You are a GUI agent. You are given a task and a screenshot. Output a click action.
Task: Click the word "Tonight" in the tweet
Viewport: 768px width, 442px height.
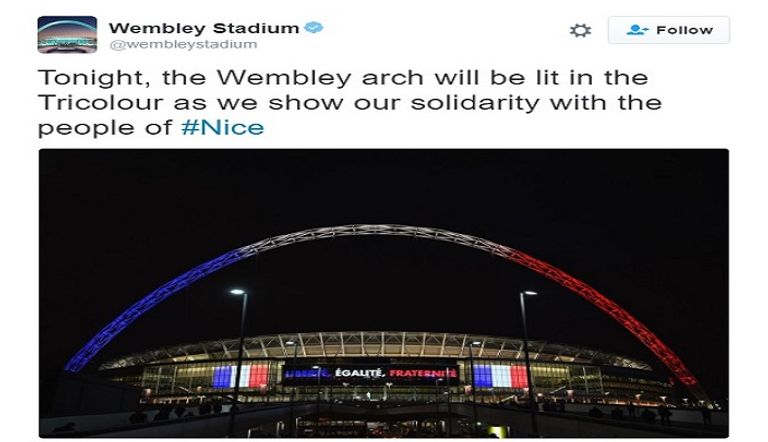[x=84, y=78]
